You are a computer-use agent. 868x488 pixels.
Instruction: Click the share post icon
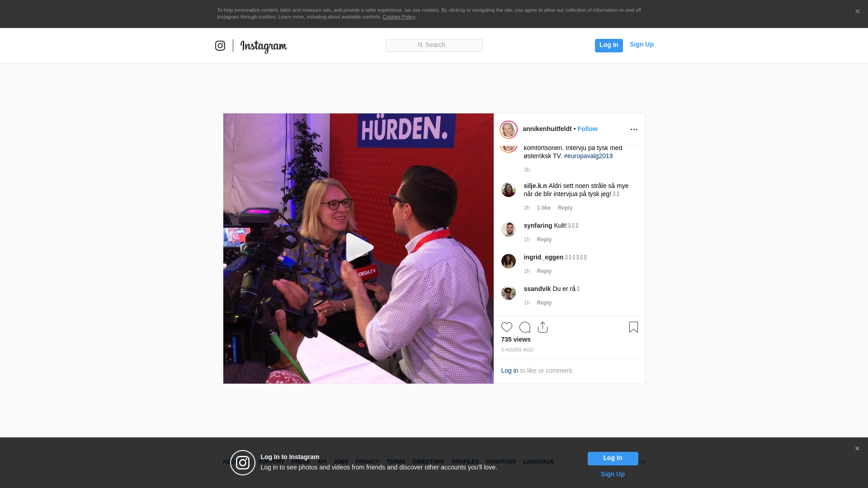tap(543, 327)
